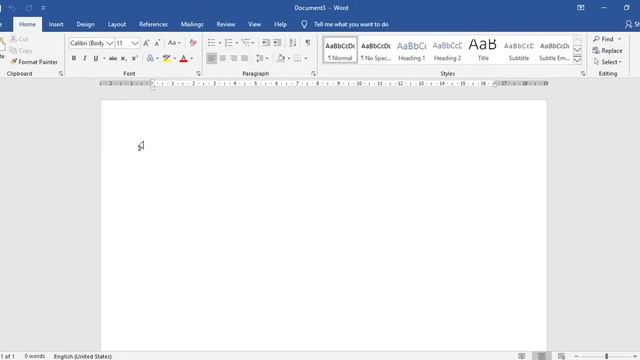Decrease paragraph indent

pos(266,43)
